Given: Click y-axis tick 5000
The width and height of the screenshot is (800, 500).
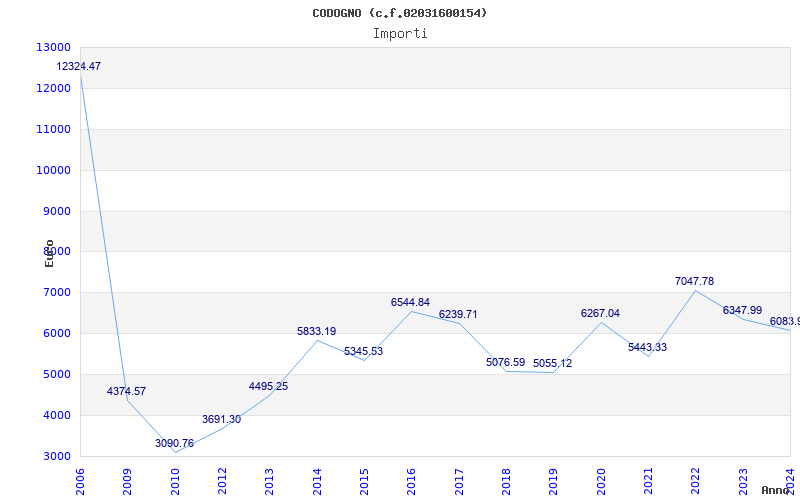Looking at the screenshot, I should [x=56, y=374].
